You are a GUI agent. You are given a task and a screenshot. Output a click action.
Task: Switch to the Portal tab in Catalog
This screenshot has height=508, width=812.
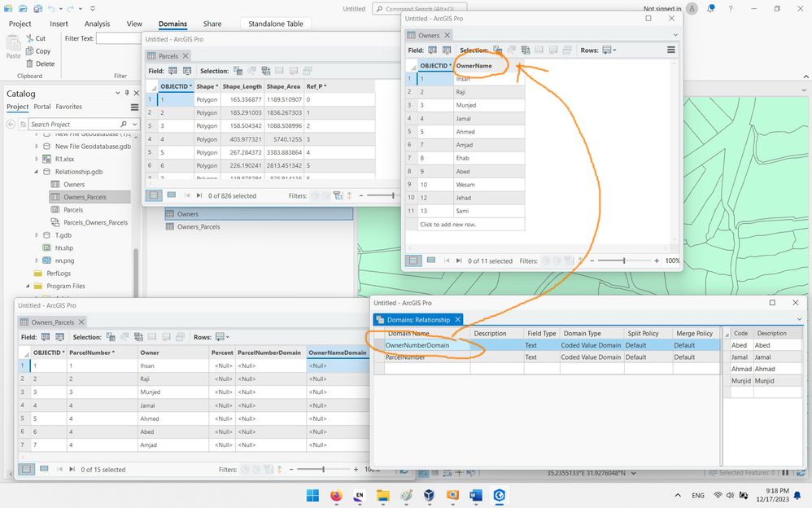[42, 107]
